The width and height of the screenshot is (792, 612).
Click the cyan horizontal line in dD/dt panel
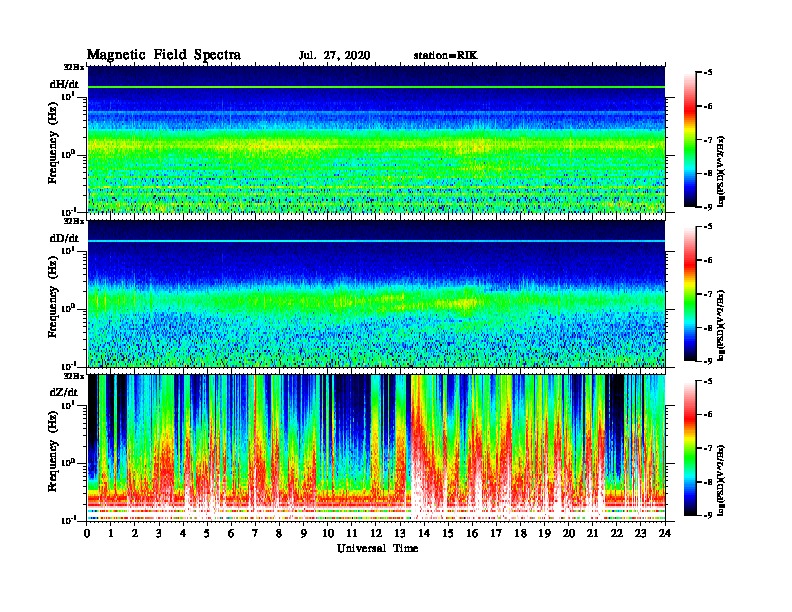[x=376, y=241]
